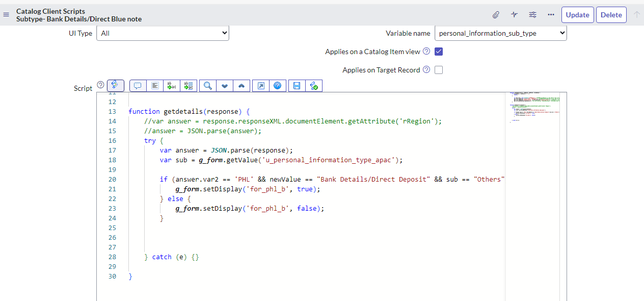644x301 pixels.
Task: Toggle Applies on a Catalog Item view checkbox
Action: tap(439, 52)
